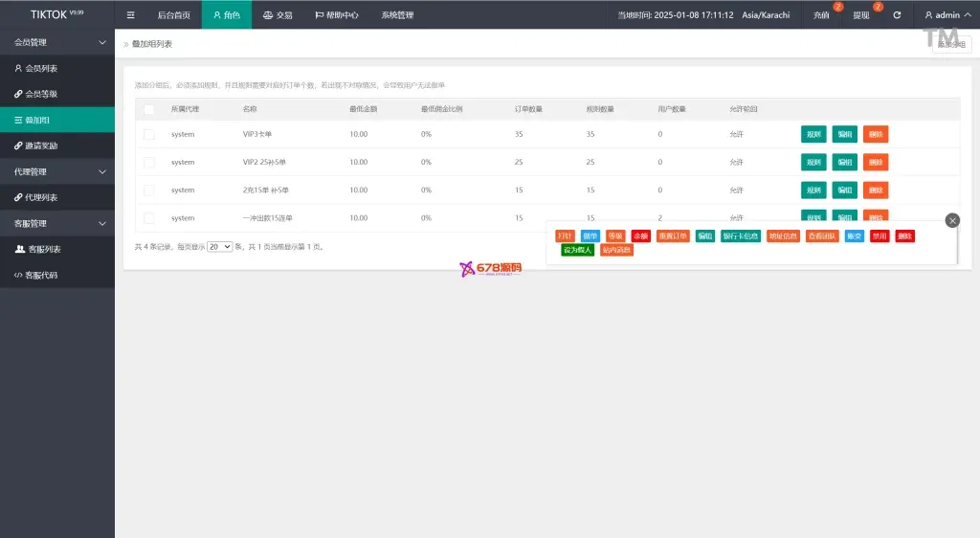The height and width of the screenshot is (538, 980).
Task: Open 客服列表 in the sidebar
Action: point(43,249)
